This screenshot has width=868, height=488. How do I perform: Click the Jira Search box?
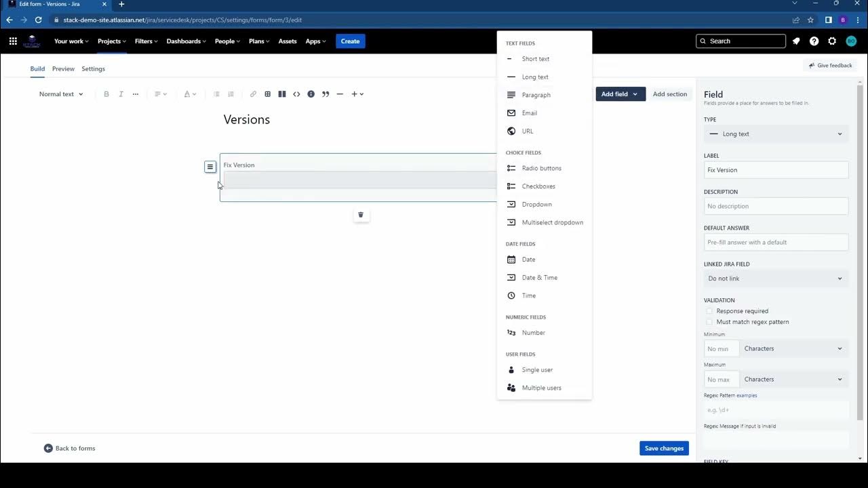click(x=741, y=41)
